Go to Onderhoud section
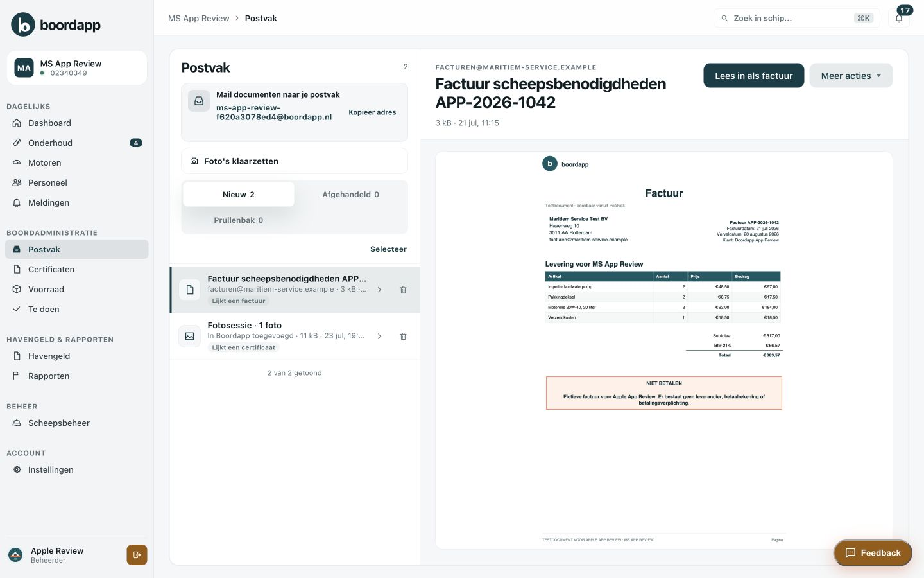 [77, 143]
